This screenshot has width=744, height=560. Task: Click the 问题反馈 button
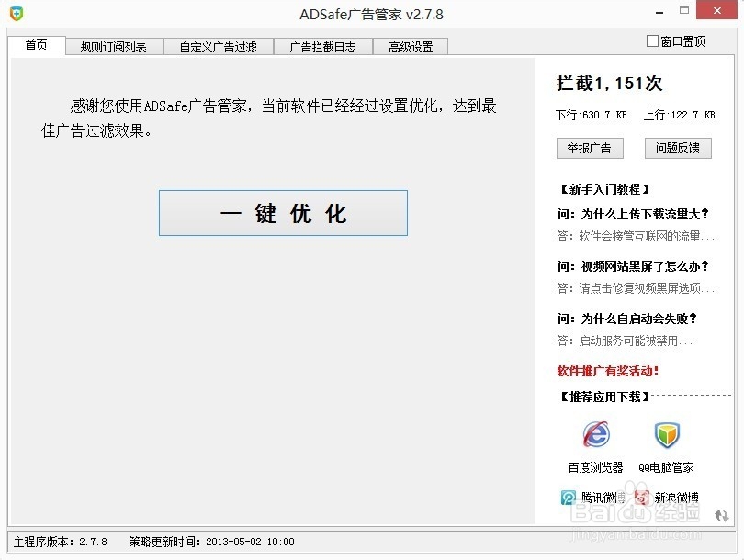(678, 149)
